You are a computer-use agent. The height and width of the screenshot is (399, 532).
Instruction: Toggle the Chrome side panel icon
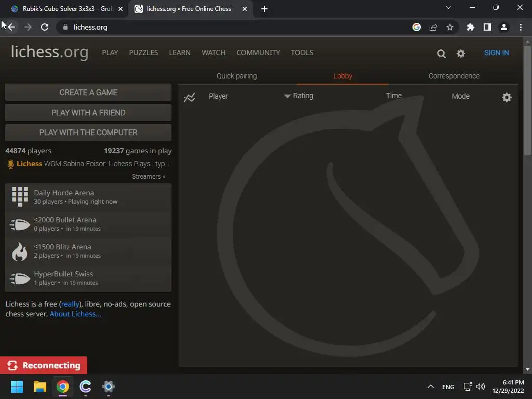coord(487,27)
